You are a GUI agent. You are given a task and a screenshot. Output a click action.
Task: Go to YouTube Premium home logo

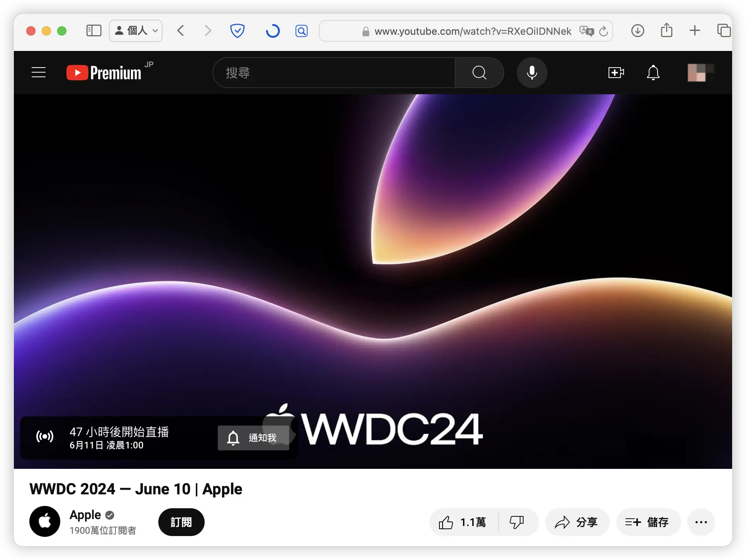coord(104,72)
